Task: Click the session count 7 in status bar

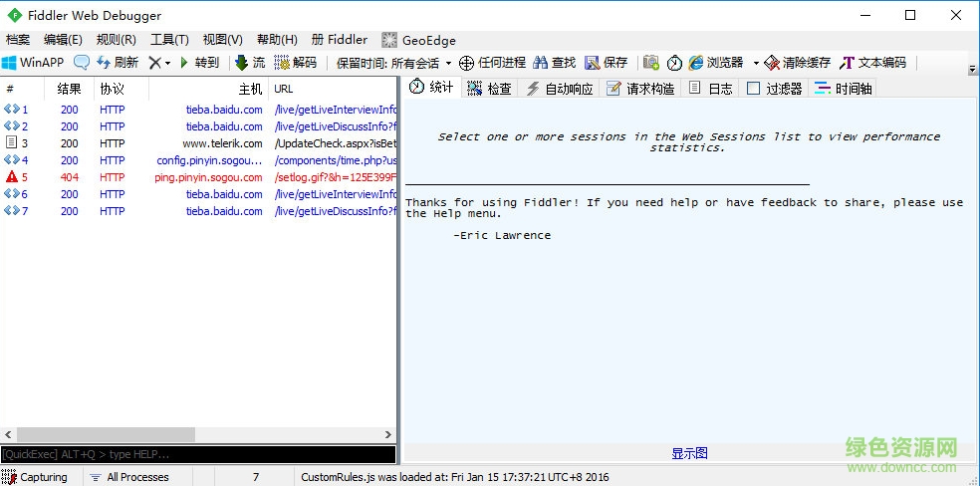Action: click(x=256, y=477)
